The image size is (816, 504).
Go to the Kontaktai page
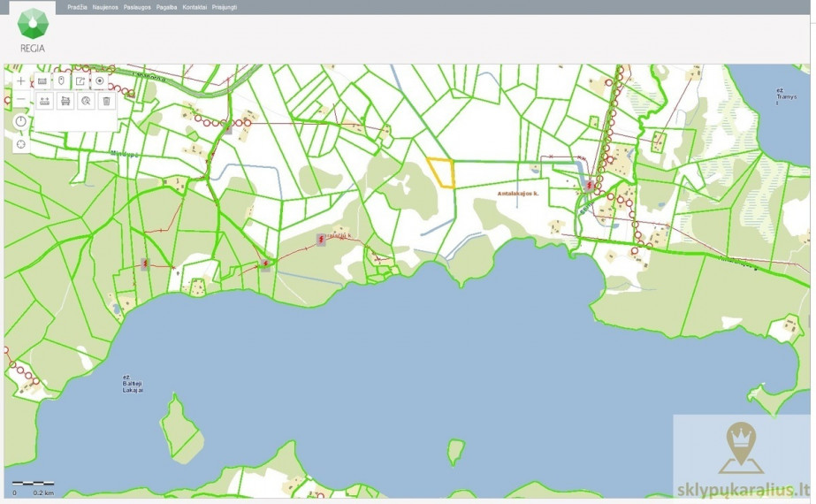[x=194, y=7]
